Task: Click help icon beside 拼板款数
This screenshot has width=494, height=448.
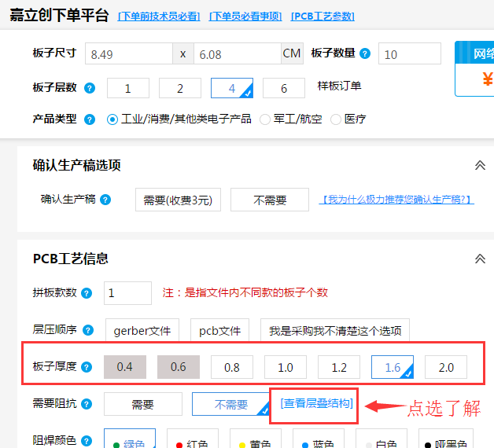Action: coord(87,293)
